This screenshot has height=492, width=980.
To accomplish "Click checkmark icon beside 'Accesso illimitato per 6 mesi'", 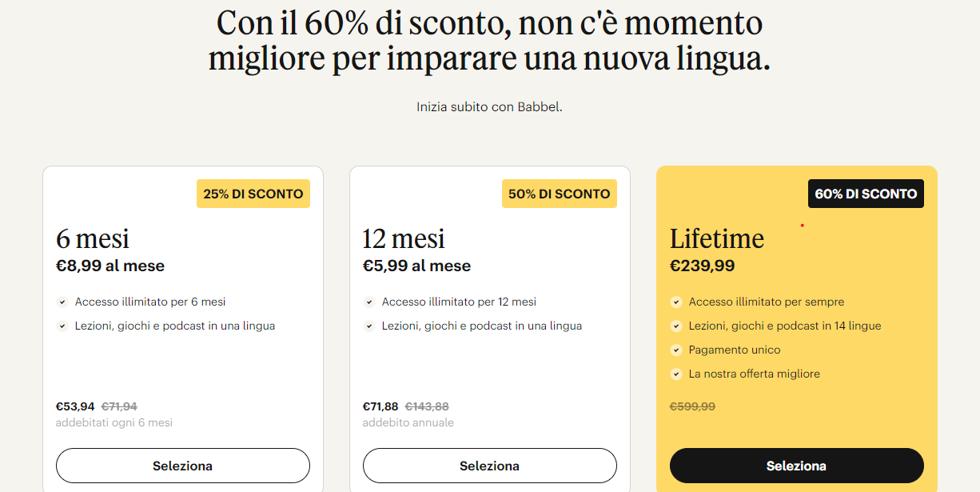I will click(x=62, y=302).
